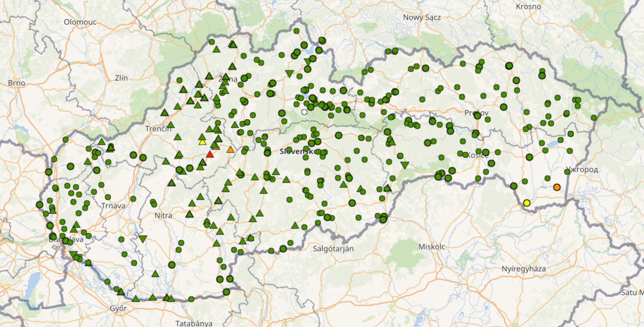The image size is (644, 327).
Task: Select the Salgótarján city label
Action: pyautogui.click(x=333, y=249)
